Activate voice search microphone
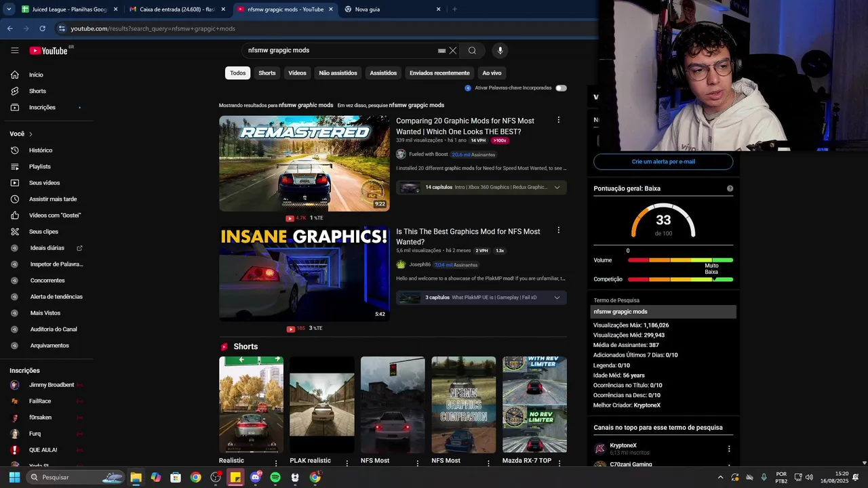Viewport: 868px width, 488px height. (500, 50)
